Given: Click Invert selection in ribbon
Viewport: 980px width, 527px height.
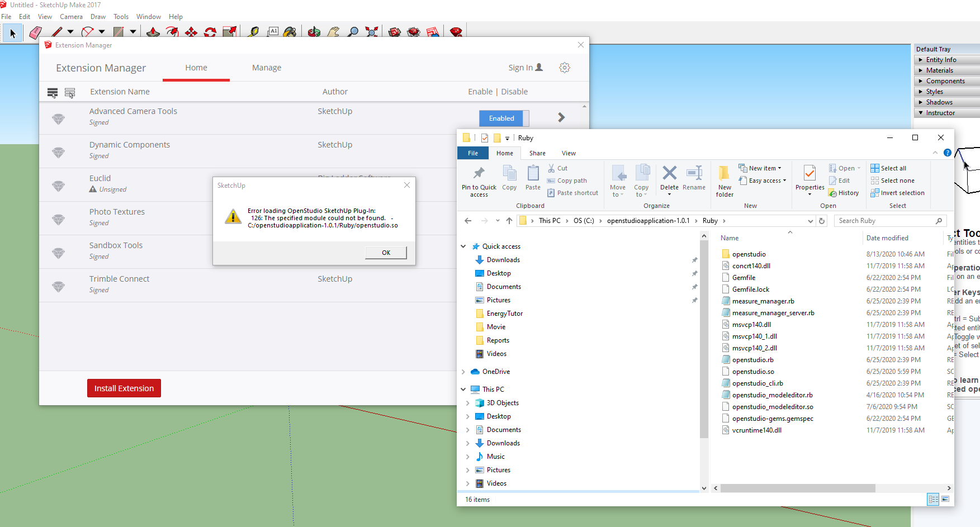Looking at the screenshot, I should (x=897, y=193).
